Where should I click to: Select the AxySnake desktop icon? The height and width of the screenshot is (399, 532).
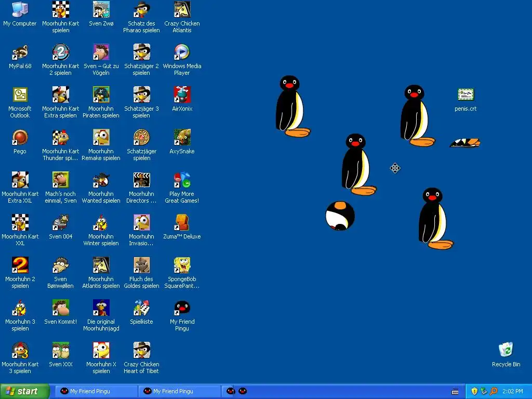tap(182, 137)
